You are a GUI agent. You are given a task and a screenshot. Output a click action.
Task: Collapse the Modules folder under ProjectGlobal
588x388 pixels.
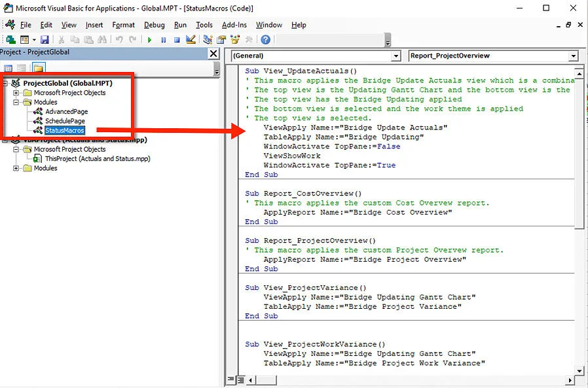(16, 102)
